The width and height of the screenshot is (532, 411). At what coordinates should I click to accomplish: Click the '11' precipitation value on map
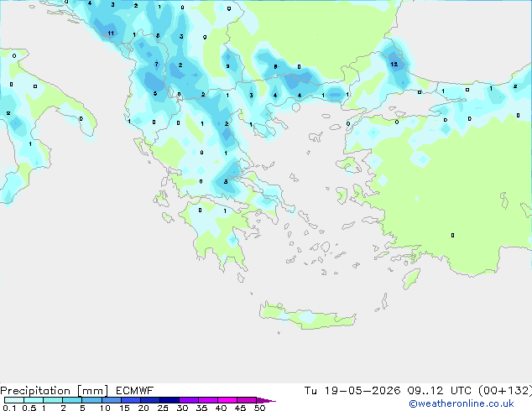(x=111, y=34)
